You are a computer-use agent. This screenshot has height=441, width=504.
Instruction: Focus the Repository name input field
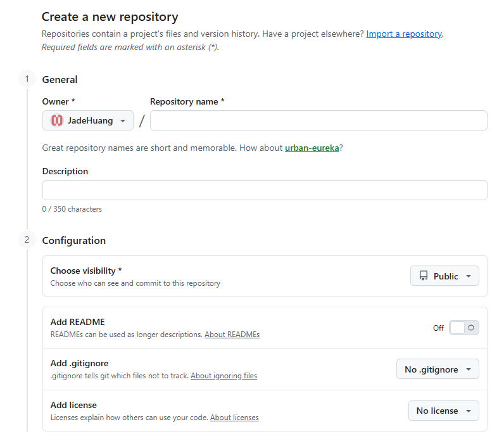[x=318, y=120]
